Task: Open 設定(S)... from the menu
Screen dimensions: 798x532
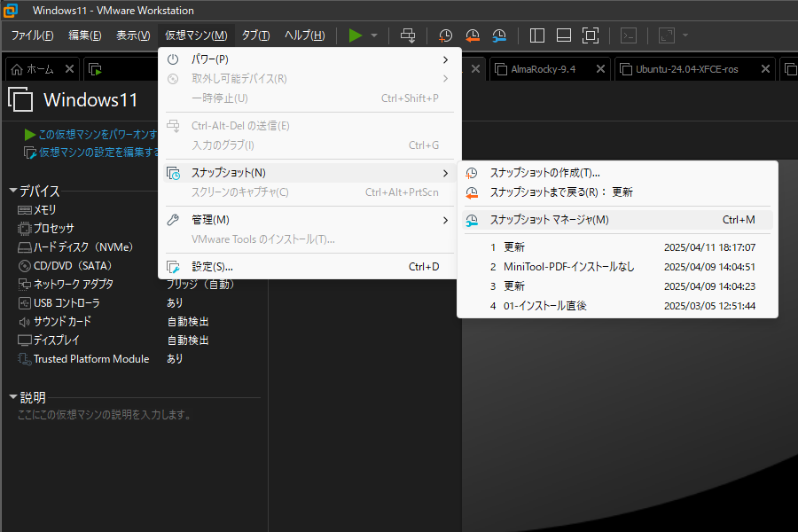Action: tap(309, 267)
